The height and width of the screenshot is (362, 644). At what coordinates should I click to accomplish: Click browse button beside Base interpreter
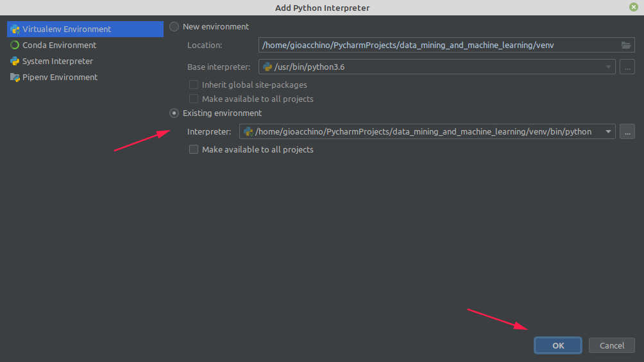pyautogui.click(x=627, y=67)
